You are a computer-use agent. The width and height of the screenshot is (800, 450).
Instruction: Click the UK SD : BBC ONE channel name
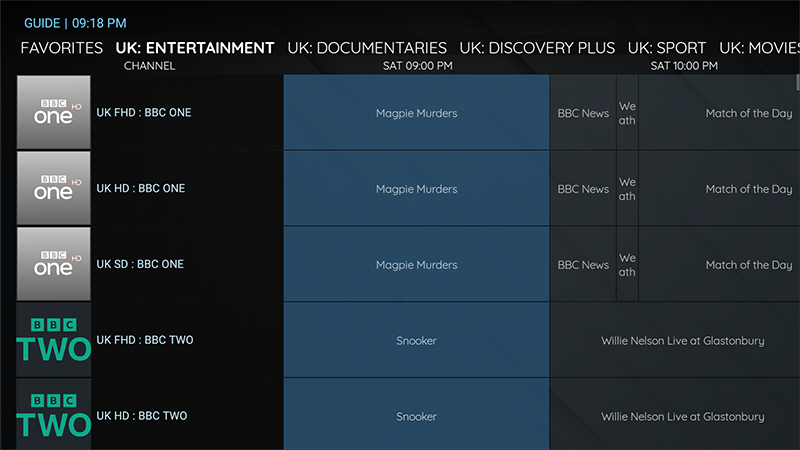pyautogui.click(x=140, y=265)
